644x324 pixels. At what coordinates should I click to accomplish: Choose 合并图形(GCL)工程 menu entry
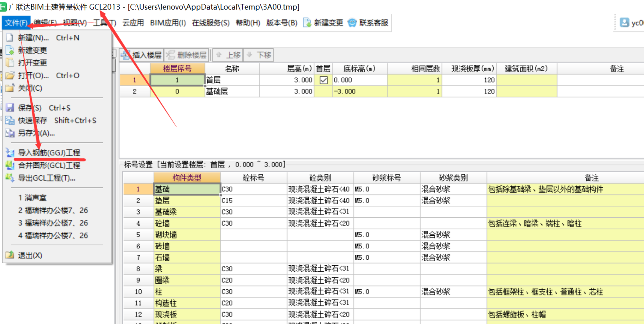click(x=57, y=165)
